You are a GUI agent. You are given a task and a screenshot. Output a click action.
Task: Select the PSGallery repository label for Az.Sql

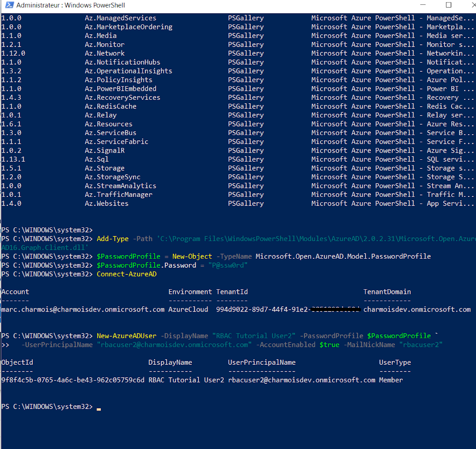click(245, 159)
